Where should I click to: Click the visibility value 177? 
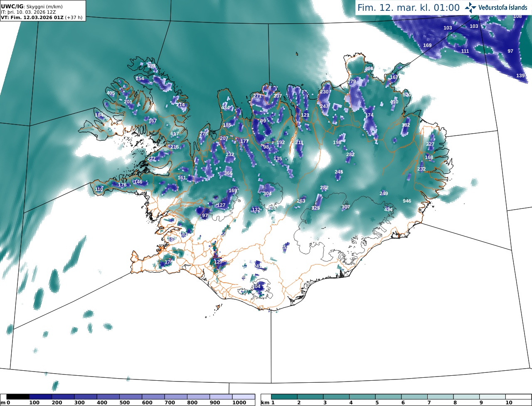(244, 141)
